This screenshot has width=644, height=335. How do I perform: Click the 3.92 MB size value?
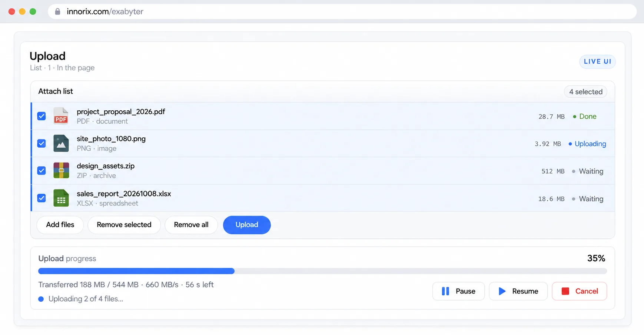[x=548, y=144]
